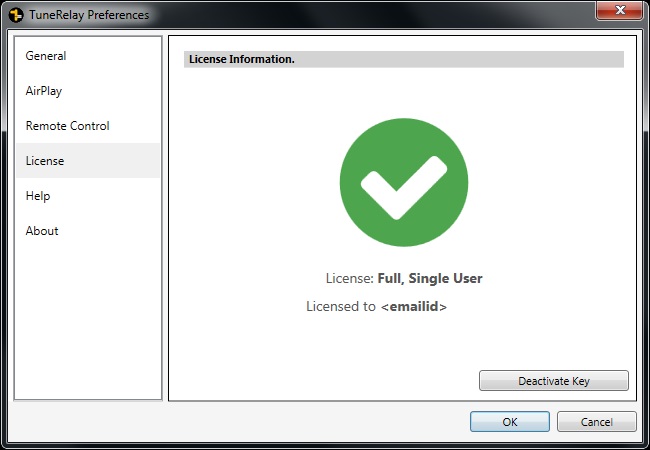Select Remote Control in the sidebar
The height and width of the screenshot is (450, 650).
point(68,126)
